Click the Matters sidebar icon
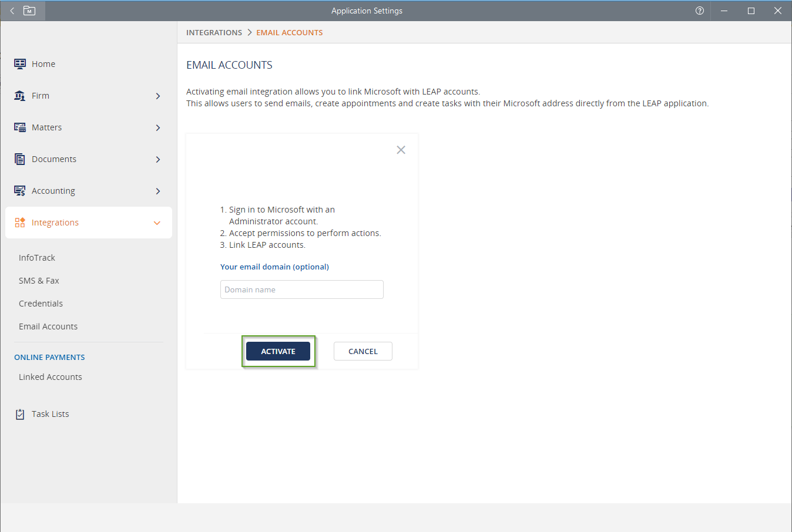Screen dimensions: 792x532 [20, 127]
